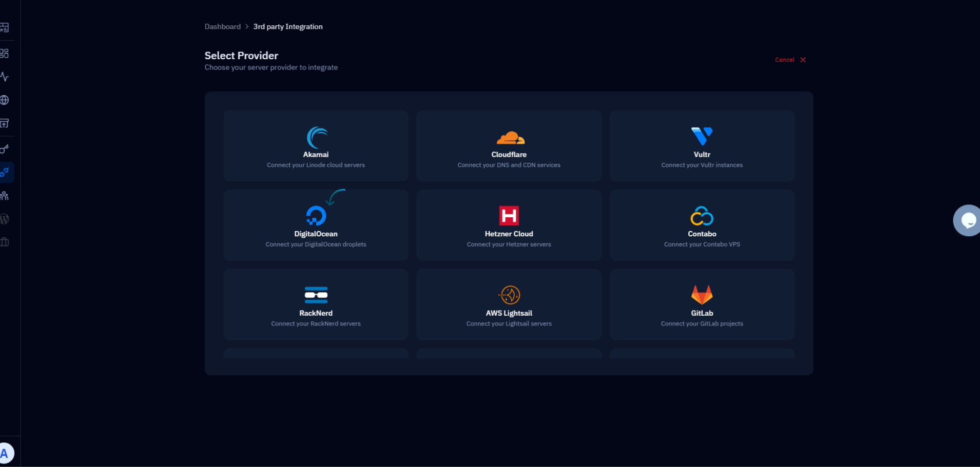Select Vultr provider name
Image resolution: width=980 pixels, height=467 pixels.
[x=702, y=154]
